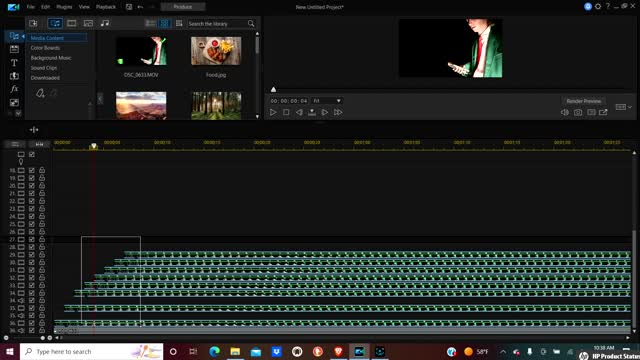This screenshot has height=360, width=640.
Task: Switch library to large icon view
Action: [164, 23]
